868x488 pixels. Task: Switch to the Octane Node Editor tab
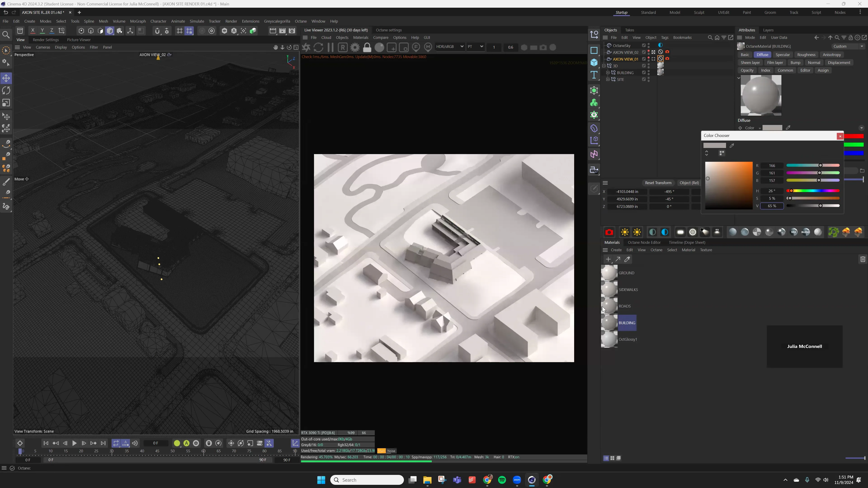click(644, 242)
